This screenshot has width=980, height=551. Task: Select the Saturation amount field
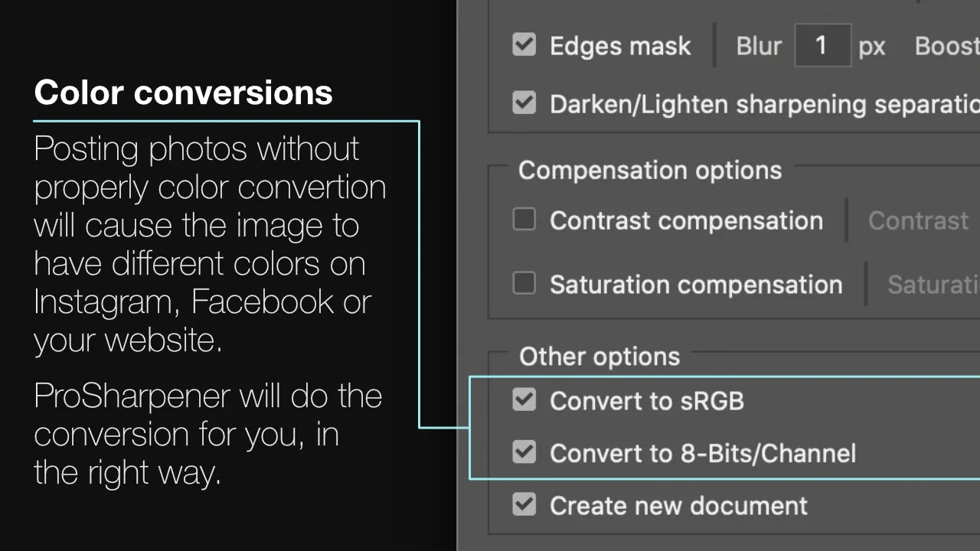(x=933, y=283)
